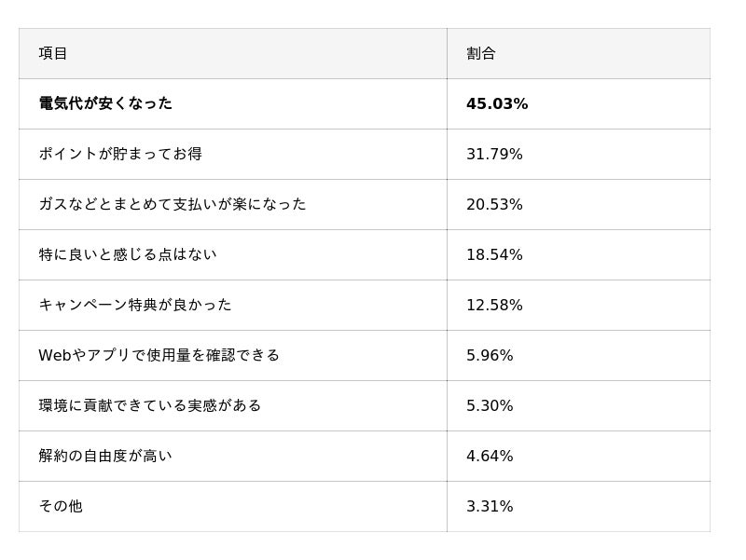Click the 5.30% value cell

[x=490, y=406]
